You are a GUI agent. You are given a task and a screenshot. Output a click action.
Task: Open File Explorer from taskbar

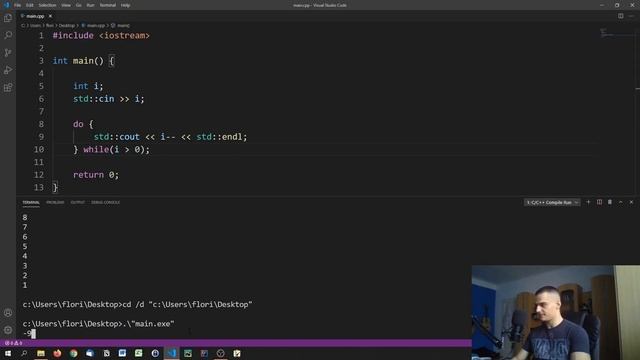[41, 353]
